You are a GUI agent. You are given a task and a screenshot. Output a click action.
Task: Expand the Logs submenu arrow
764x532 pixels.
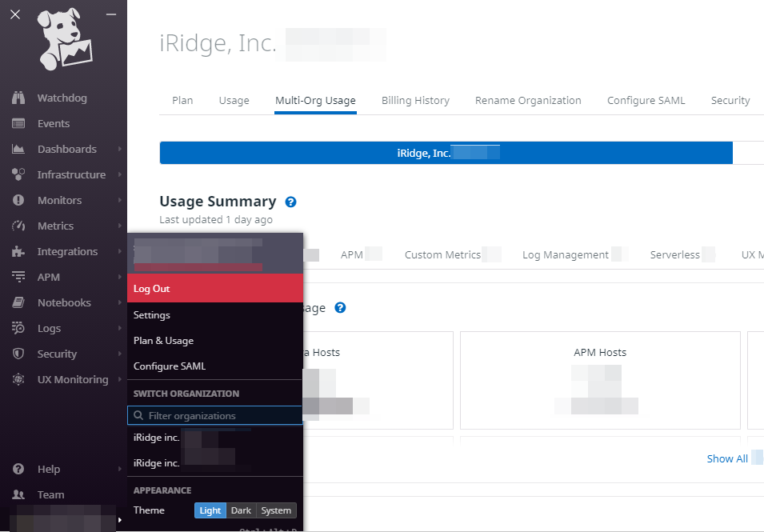(119, 328)
